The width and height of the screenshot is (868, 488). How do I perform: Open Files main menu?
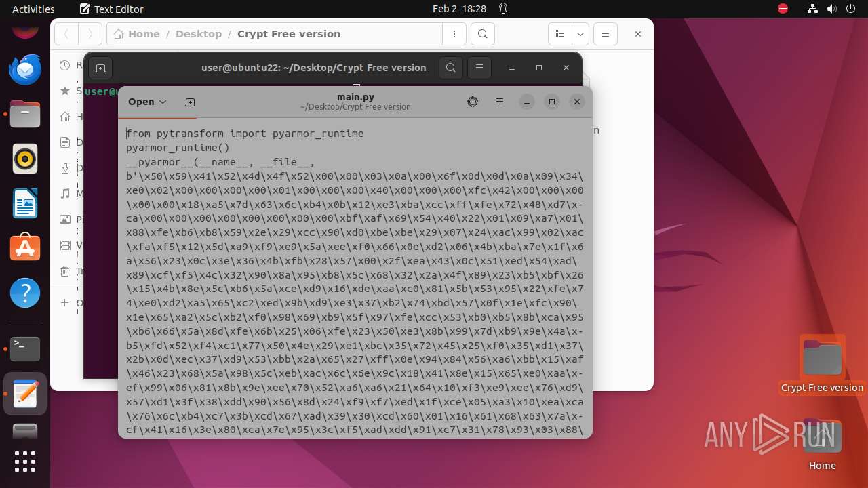(x=606, y=34)
